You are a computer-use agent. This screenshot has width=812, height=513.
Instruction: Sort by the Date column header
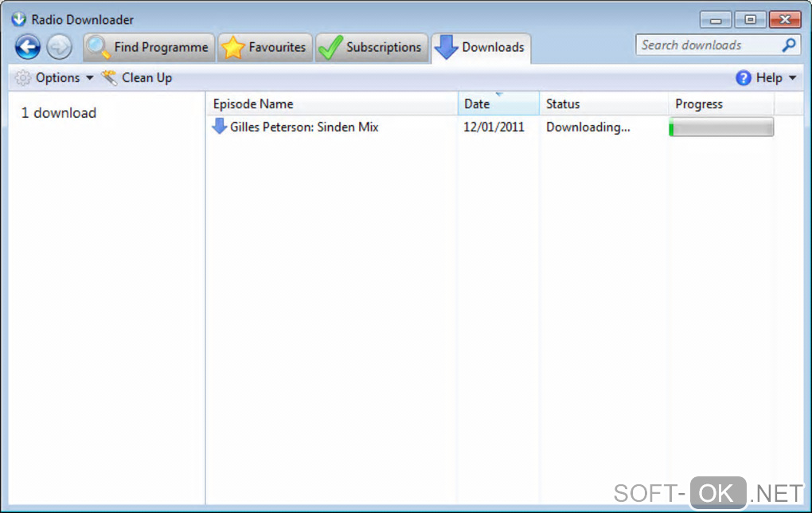coord(498,104)
